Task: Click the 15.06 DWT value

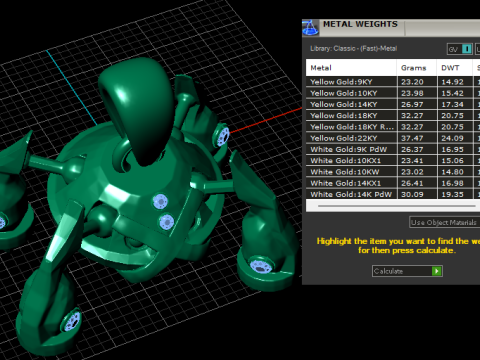Action: pyautogui.click(x=452, y=161)
